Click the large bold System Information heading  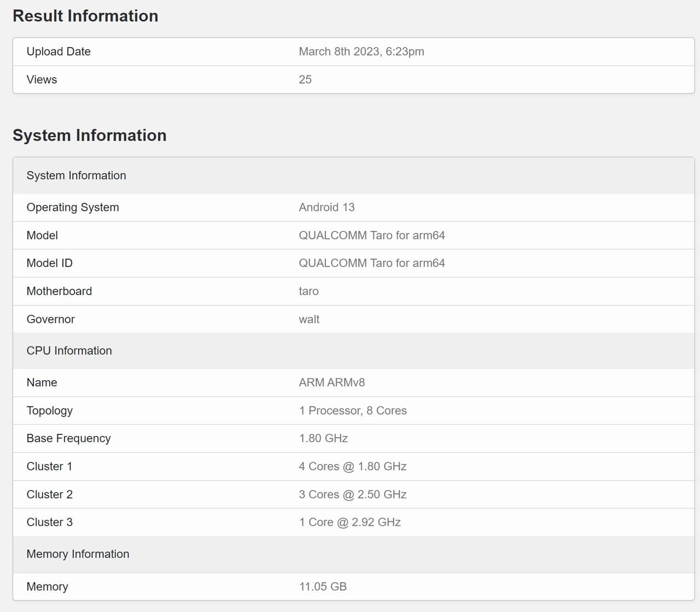(89, 135)
